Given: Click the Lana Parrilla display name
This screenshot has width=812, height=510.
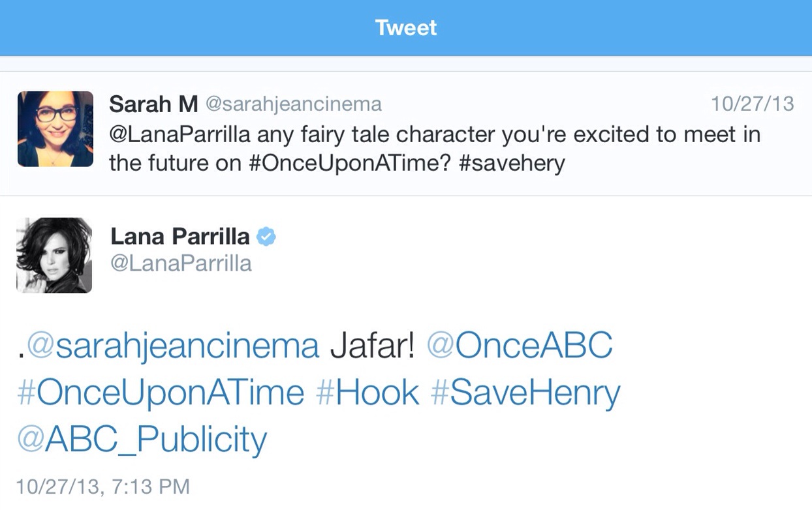Looking at the screenshot, I should 180,236.
